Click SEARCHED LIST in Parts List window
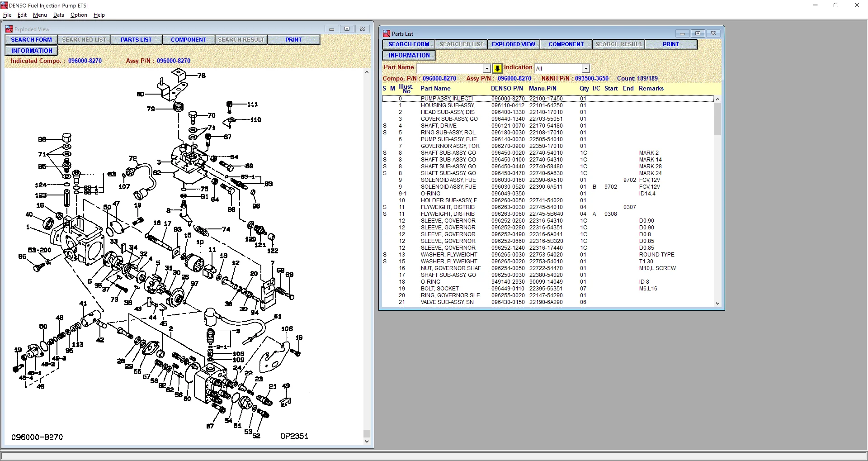The height and width of the screenshot is (461, 868). pos(462,44)
